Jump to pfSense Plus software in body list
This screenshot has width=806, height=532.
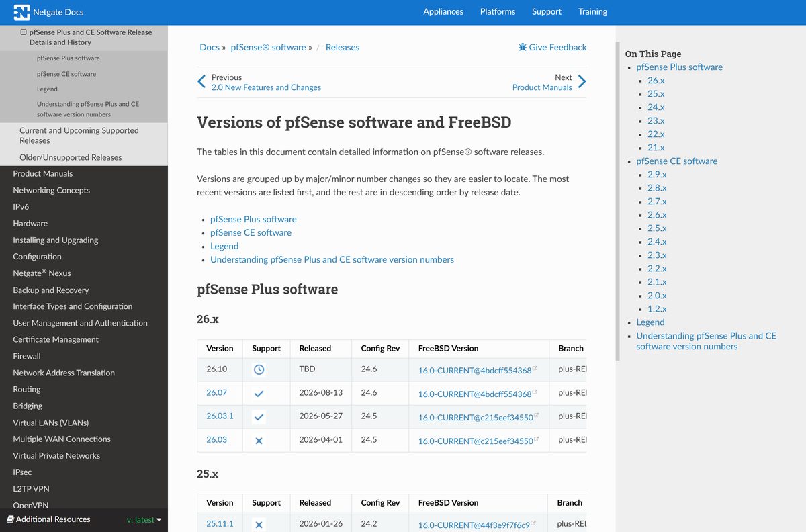pos(253,219)
